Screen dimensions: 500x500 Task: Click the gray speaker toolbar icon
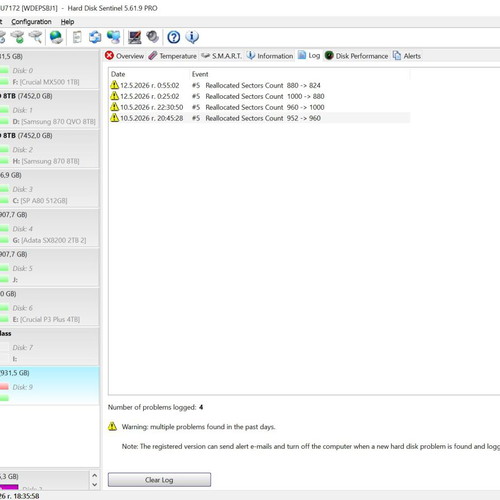153,37
